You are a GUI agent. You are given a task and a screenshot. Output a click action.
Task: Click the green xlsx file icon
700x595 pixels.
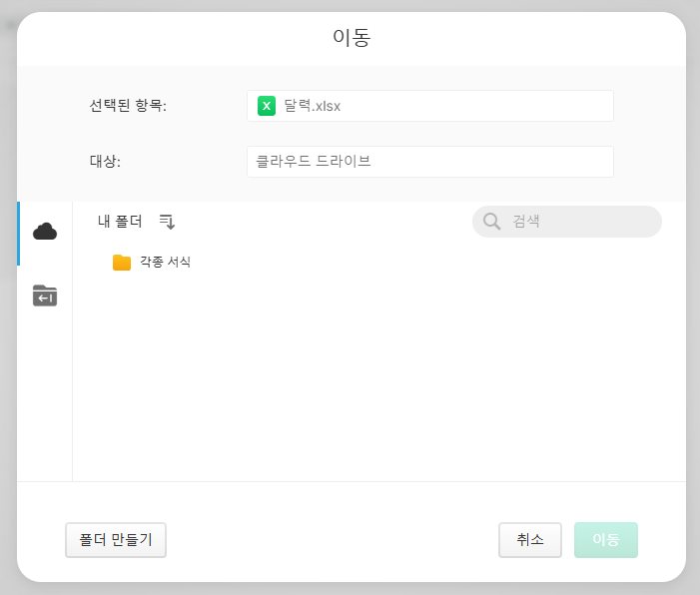[x=267, y=106]
